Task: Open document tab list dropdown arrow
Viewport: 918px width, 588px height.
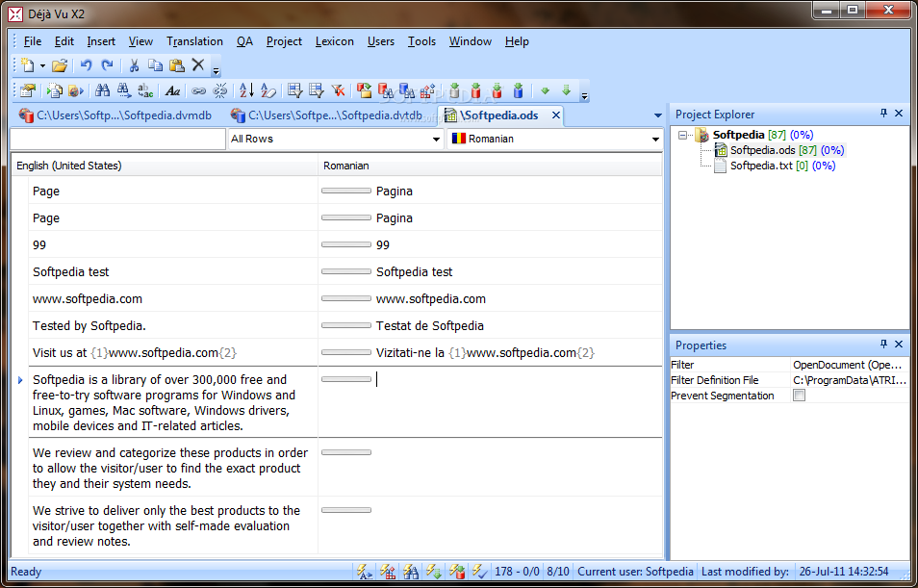Action: 657,115
